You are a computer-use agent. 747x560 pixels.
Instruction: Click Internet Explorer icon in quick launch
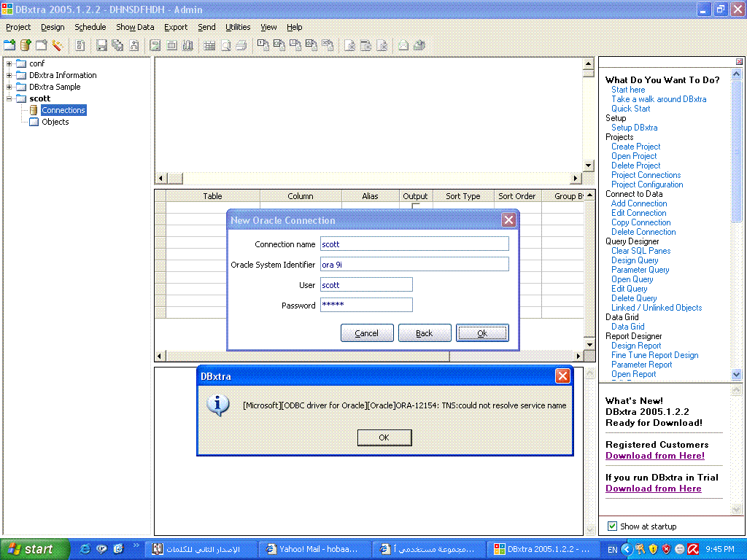85,549
